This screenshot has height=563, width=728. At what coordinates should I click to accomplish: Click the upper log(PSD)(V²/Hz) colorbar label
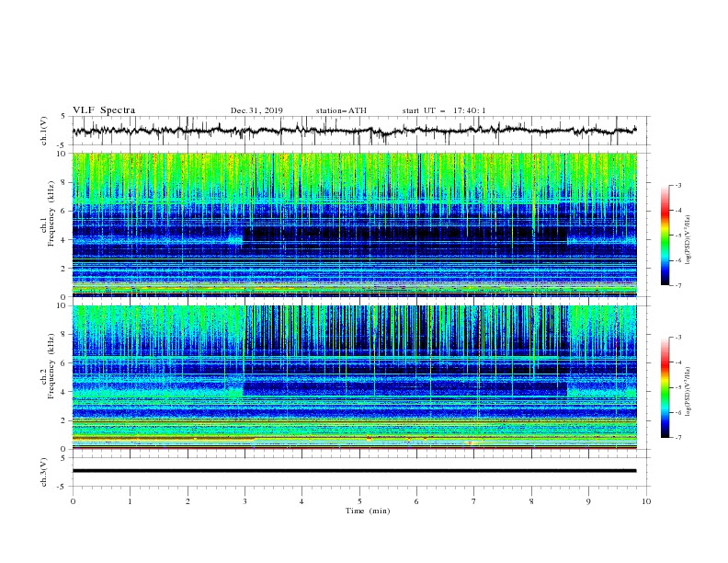(688, 240)
